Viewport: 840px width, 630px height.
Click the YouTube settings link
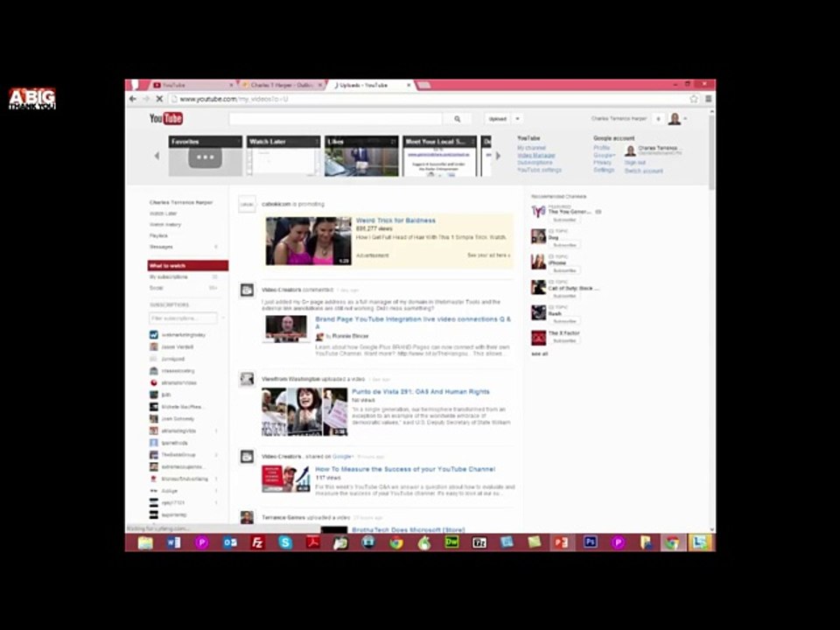(540, 170)
